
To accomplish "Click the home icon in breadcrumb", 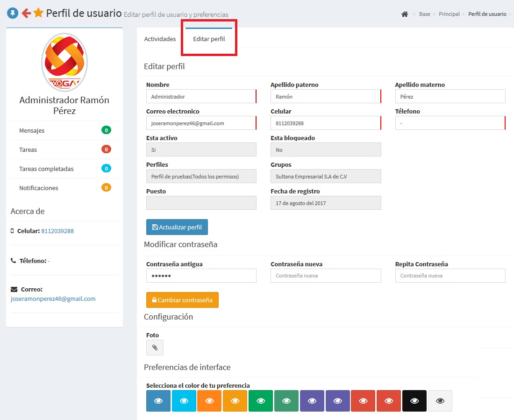I will click(405, 14).
